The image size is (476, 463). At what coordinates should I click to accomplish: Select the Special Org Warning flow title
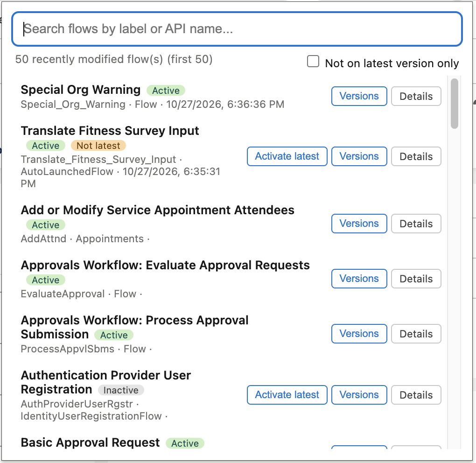80,90
